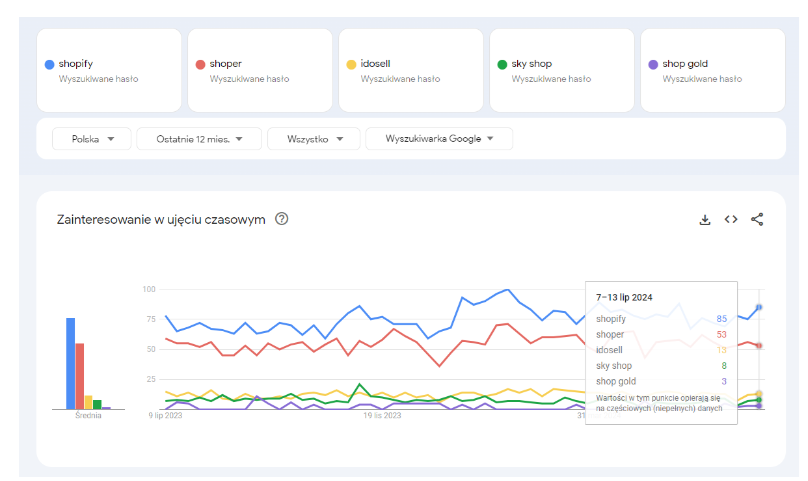Click the red dot beside shoper
Viewport: 808px width, 481px height.
coord(201,64)
